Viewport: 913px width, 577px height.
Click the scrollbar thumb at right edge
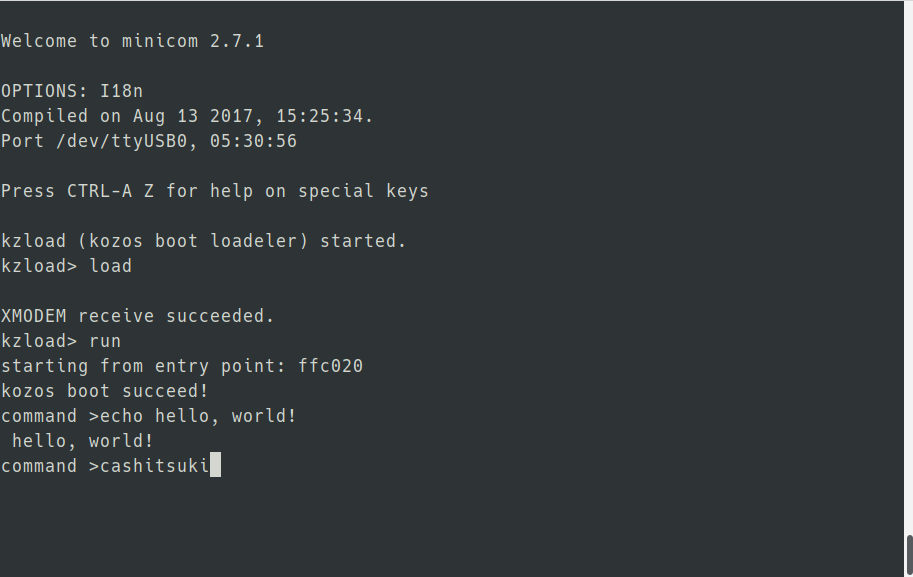[908, 555]
